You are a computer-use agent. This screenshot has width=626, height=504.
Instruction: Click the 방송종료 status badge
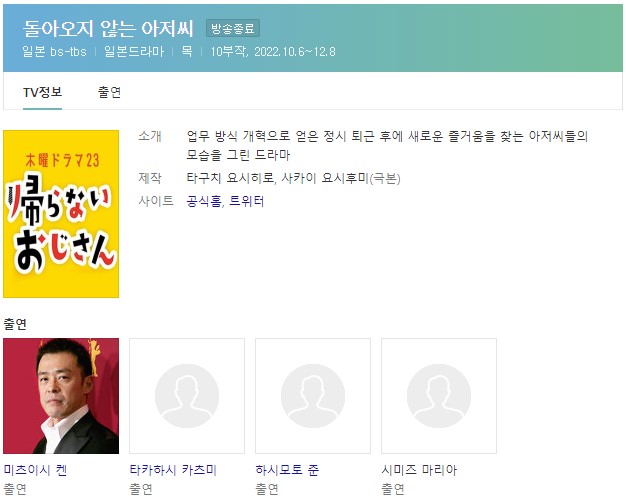click(x=233, y=28)
